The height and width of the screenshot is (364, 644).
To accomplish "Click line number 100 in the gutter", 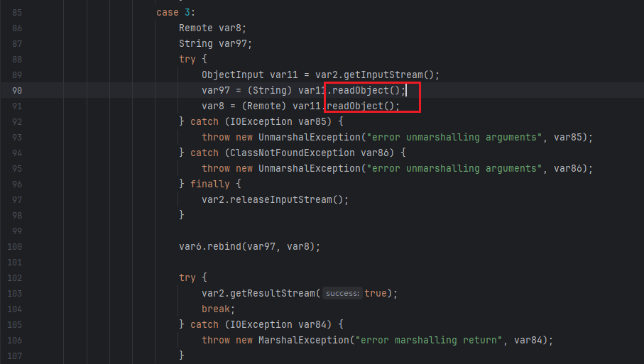I will pyautogui.click(x=14, y=246).
